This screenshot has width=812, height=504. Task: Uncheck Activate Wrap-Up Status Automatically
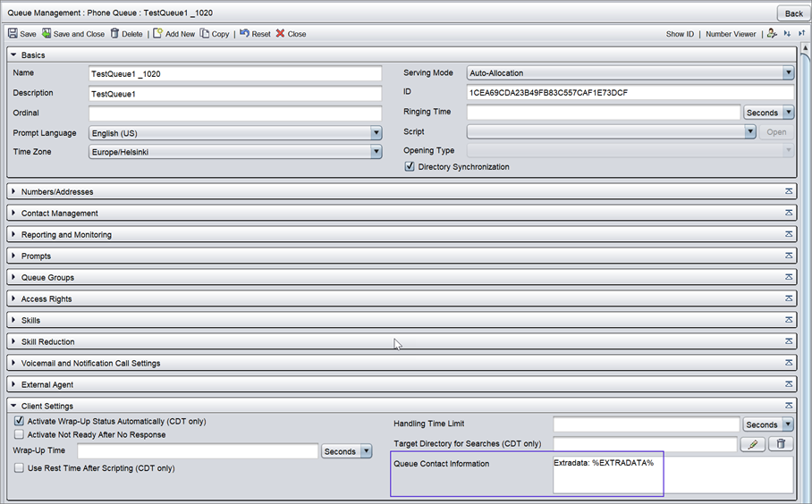pyautogui.click(x=19, y=421)
